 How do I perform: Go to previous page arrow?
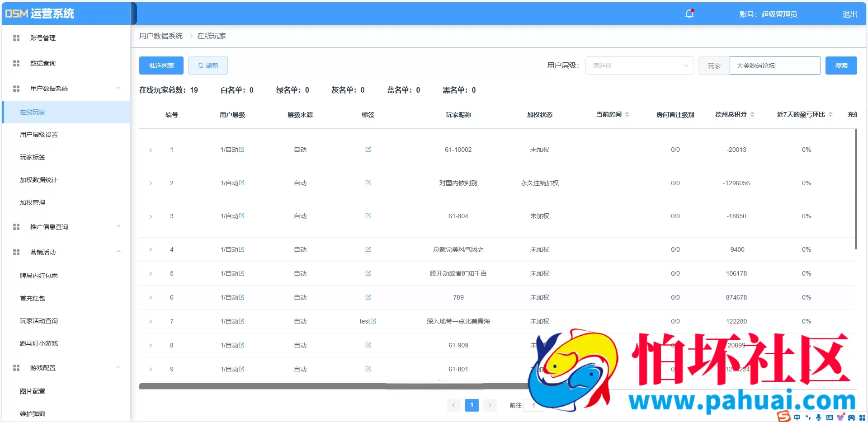453,405
